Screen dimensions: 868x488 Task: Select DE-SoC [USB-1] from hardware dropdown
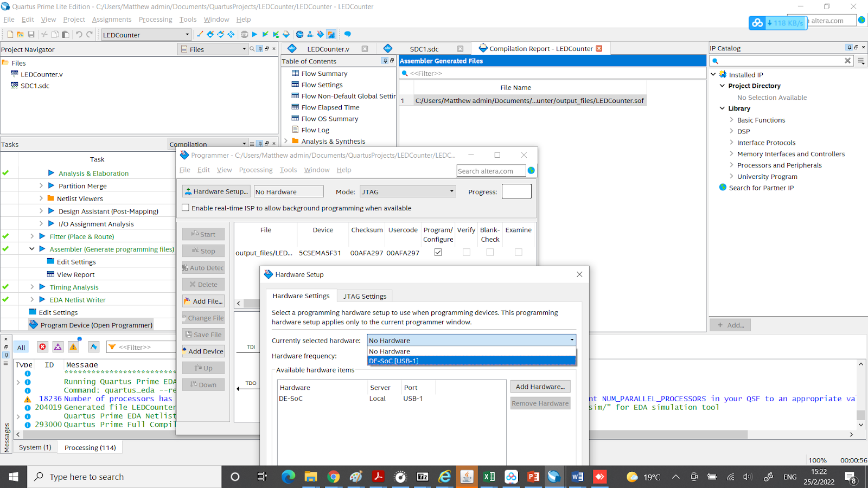471,361
